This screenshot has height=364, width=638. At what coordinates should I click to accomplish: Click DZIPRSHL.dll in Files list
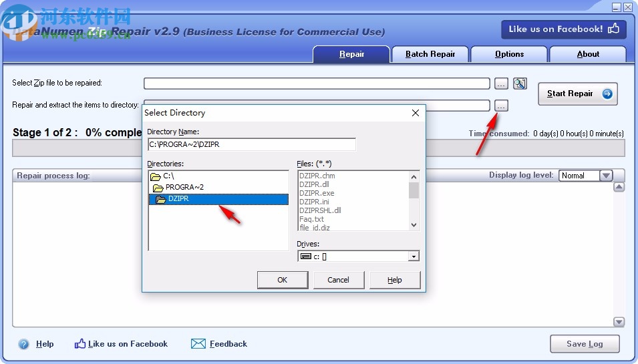click(x=320, y=210)
